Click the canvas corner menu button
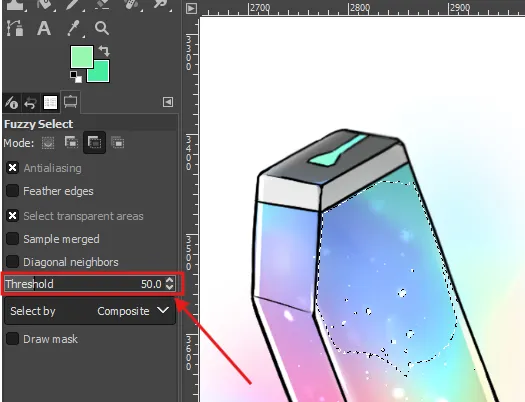Screen dimensions: 525x402 point(191,8)
